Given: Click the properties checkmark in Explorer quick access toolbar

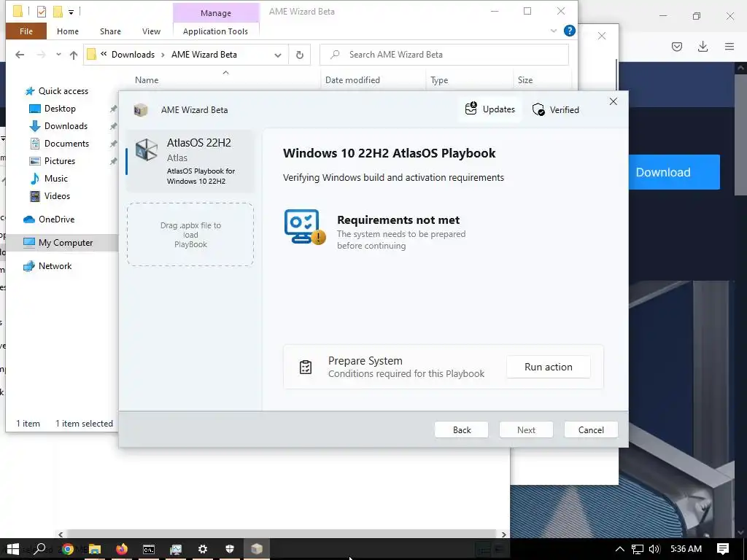Looking at the screenshot, I should (x=42, y=12).
